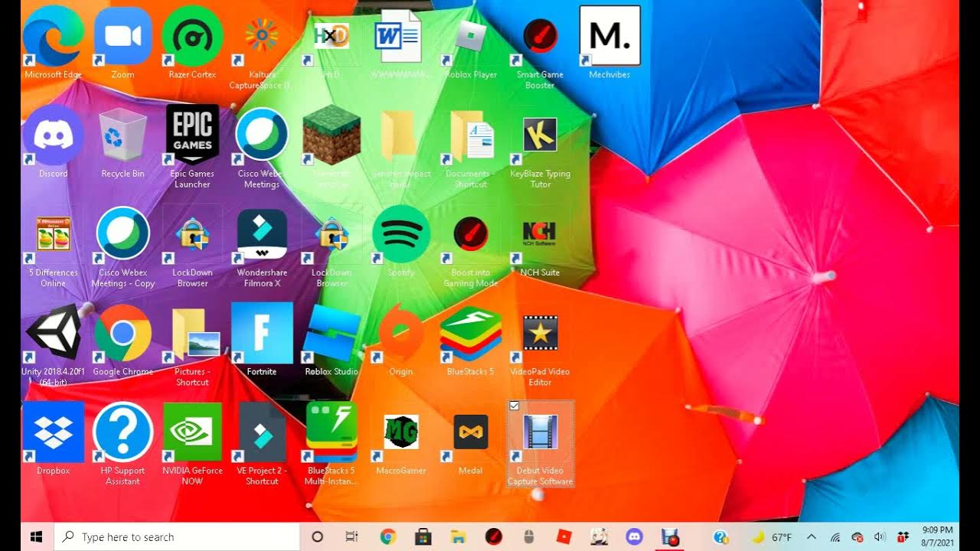Click the Unity 2018.4.20f1 icon
The image size is (980, 551).
click(53, 334)
